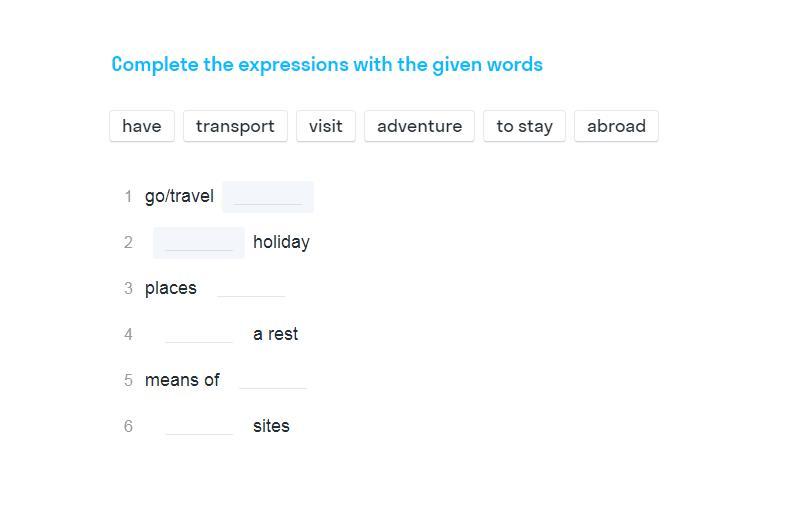Pick the "abroad" word chip
This screenshot has width=787, height=511.
pyautogui.click(x=616, y=126)
